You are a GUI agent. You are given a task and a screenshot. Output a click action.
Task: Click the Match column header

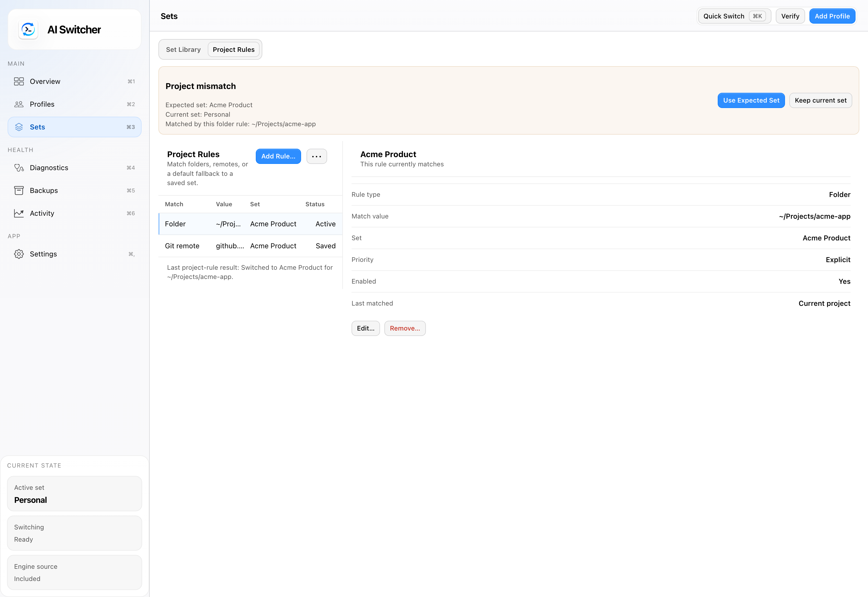click(x=174, y=204)
